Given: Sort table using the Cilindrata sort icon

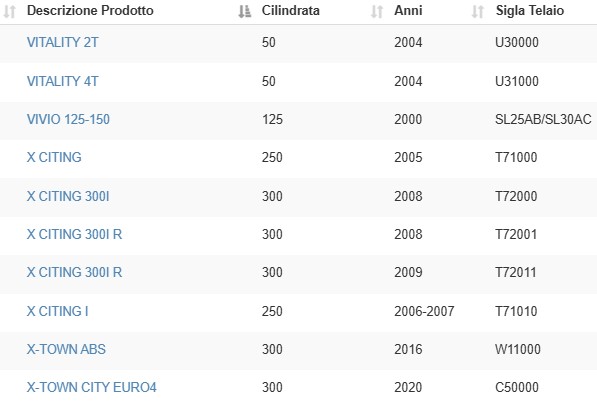Looking at the screenshot, I should coord(244,11).
